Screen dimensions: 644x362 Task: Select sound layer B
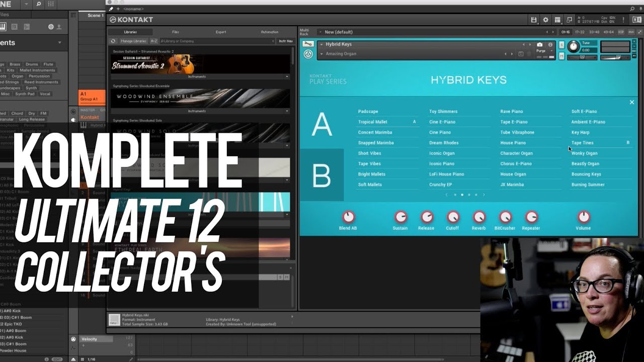pos(322,175)
